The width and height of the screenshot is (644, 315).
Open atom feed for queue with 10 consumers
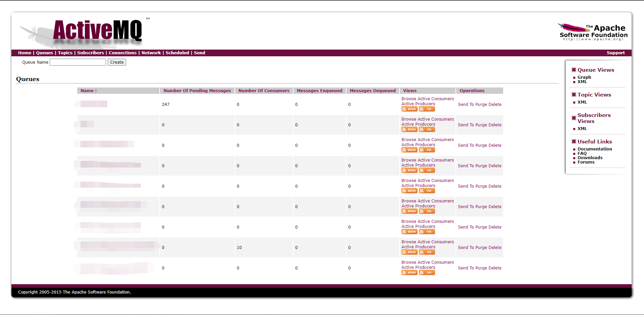pyautogui.click(x=410, y=252)
